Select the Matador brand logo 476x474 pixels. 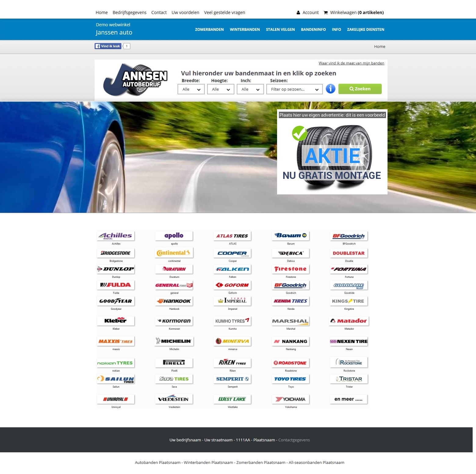coord(349,321)
